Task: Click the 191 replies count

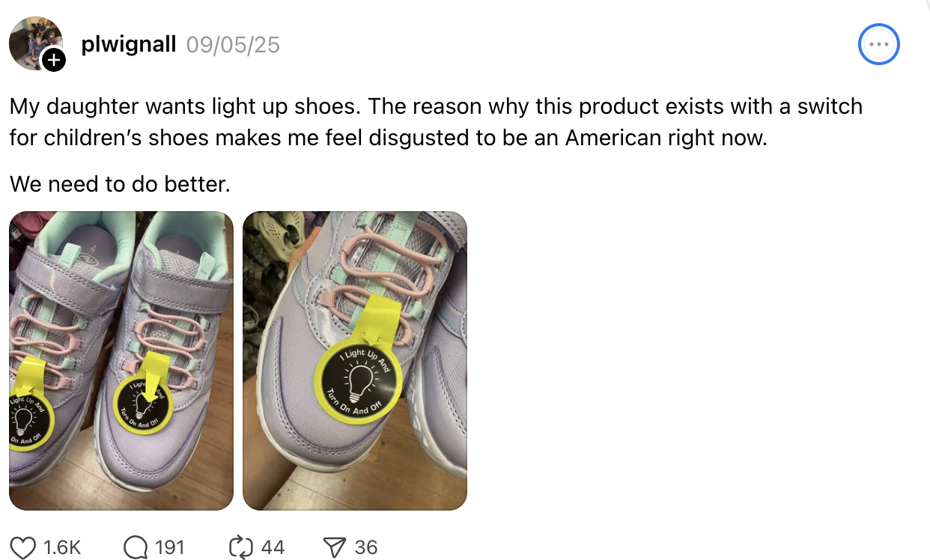Action: pyautogui.click(x=169, y=547)
